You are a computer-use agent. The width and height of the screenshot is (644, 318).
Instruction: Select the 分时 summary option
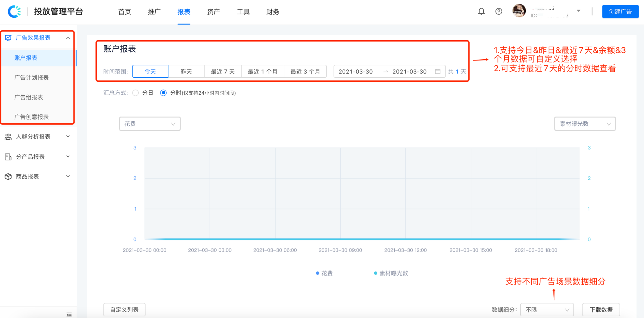coord(163,93)
